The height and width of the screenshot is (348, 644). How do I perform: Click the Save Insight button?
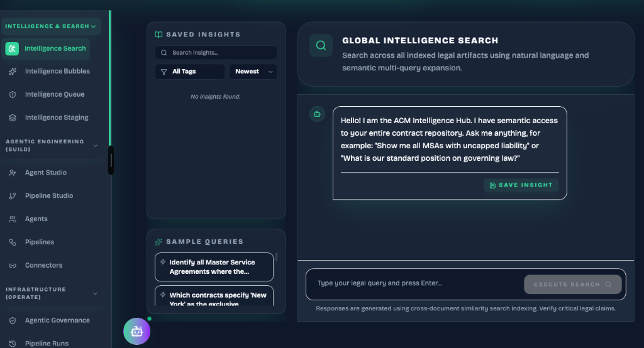(x=521, y=185)
